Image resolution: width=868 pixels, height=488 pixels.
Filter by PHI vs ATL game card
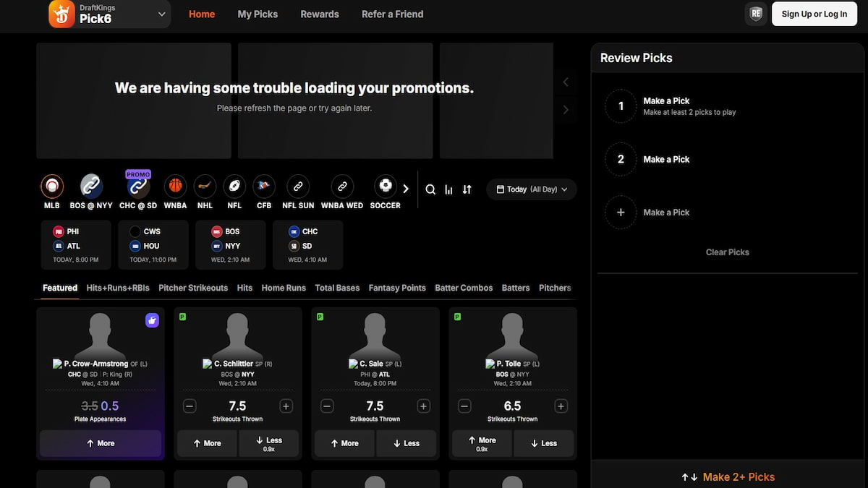pyautogui.click(x=76, y=245)
